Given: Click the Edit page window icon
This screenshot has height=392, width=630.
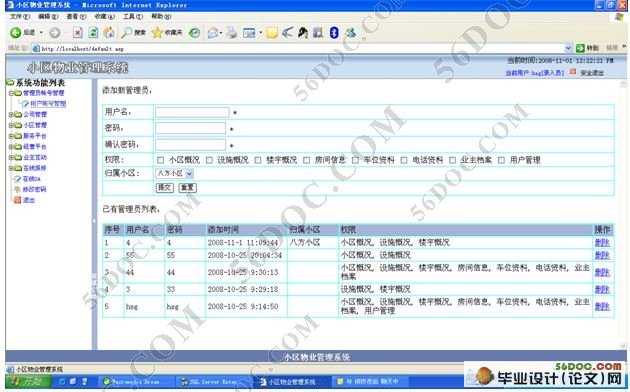Looking at the screenshot, I should click(249, 33).
